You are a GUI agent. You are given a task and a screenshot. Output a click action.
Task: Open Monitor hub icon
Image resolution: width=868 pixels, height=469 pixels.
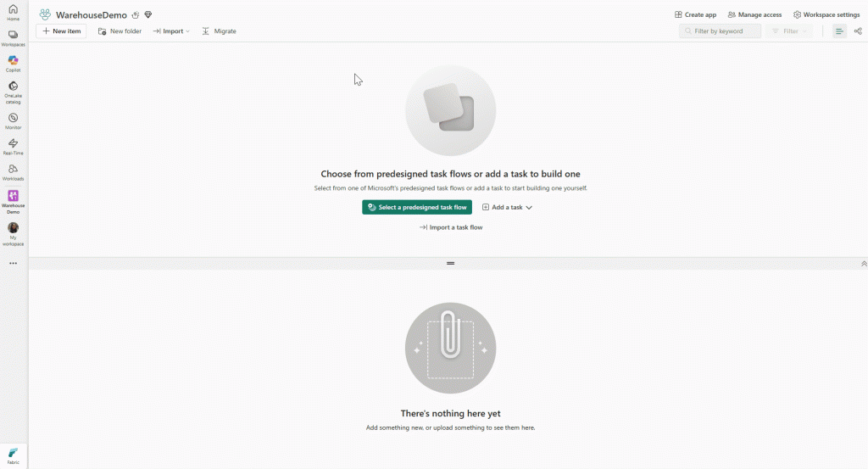click(x=13, y=120)
